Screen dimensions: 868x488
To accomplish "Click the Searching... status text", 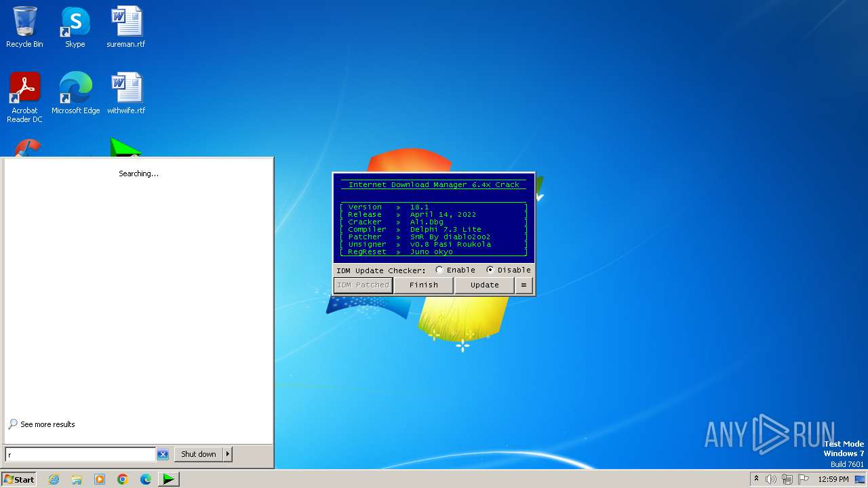I will 138,174.
